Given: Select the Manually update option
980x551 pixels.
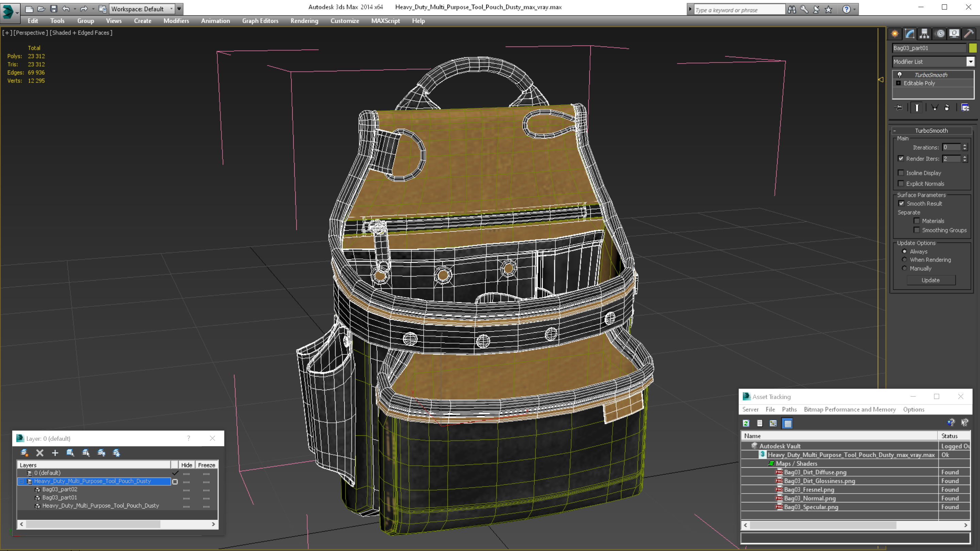Looking at the screenshot, I should [905, 268].
